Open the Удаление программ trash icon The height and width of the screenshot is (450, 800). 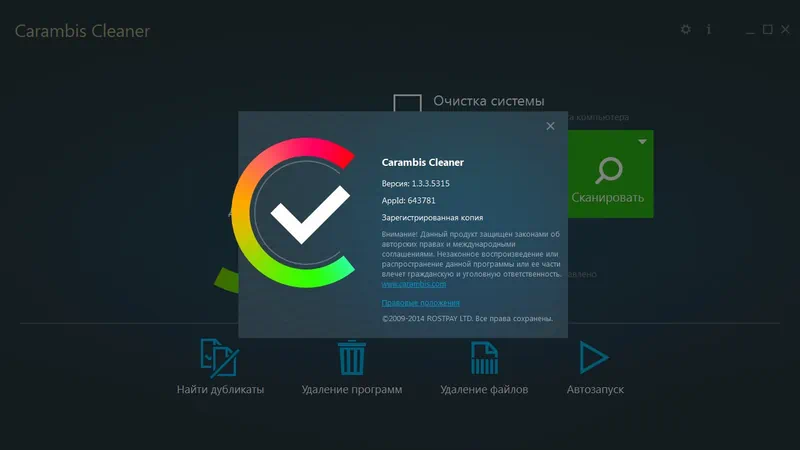click(352, 358)
